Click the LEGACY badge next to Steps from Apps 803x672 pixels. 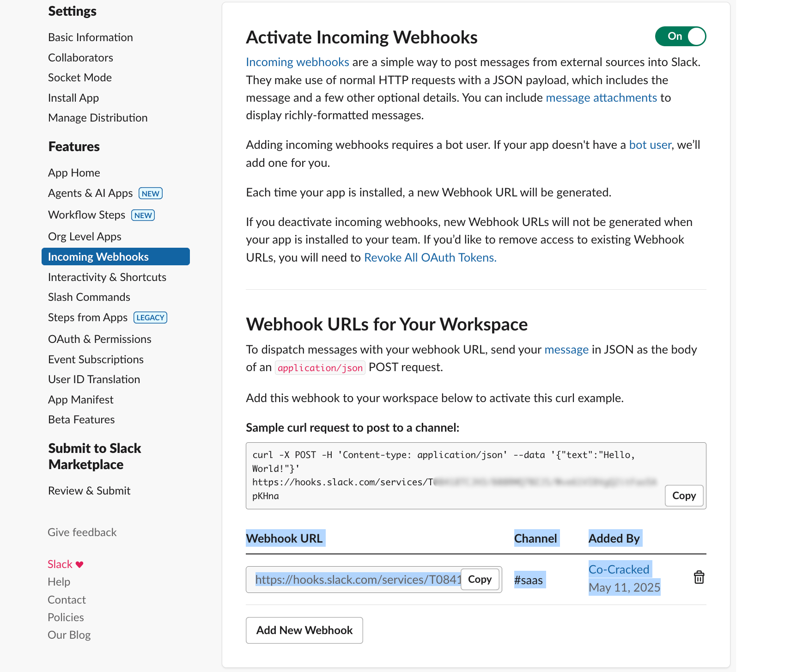point(150,318)
